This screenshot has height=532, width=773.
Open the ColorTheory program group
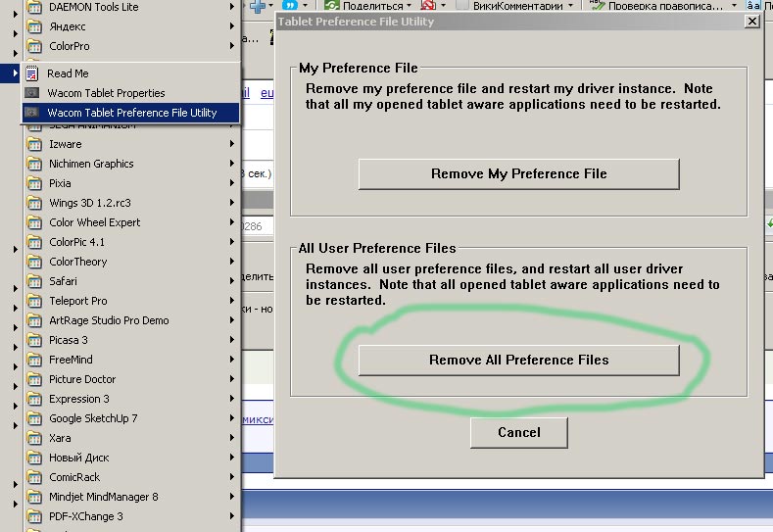pos(131,262)
